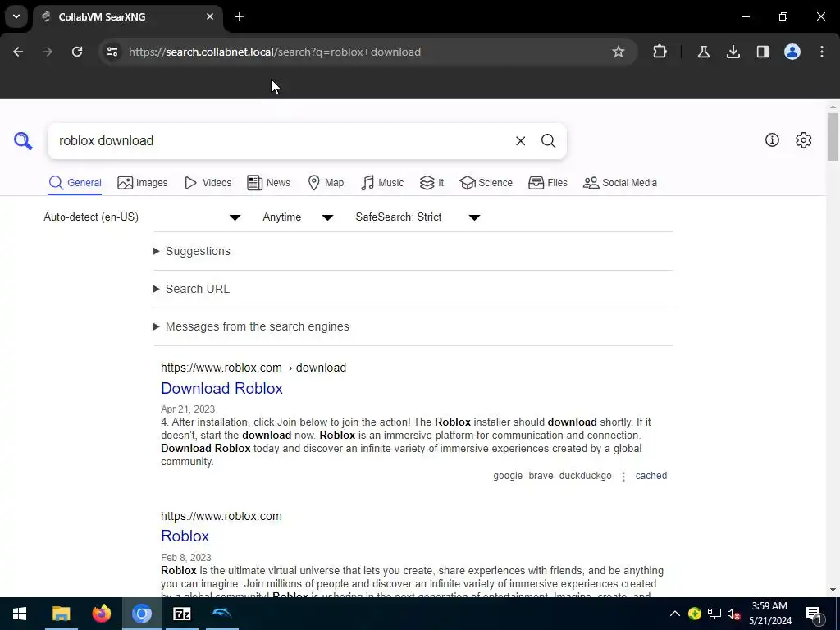Switch to the Social Media tab
Screen dimensions: 840x630
[x=620, y=183]
